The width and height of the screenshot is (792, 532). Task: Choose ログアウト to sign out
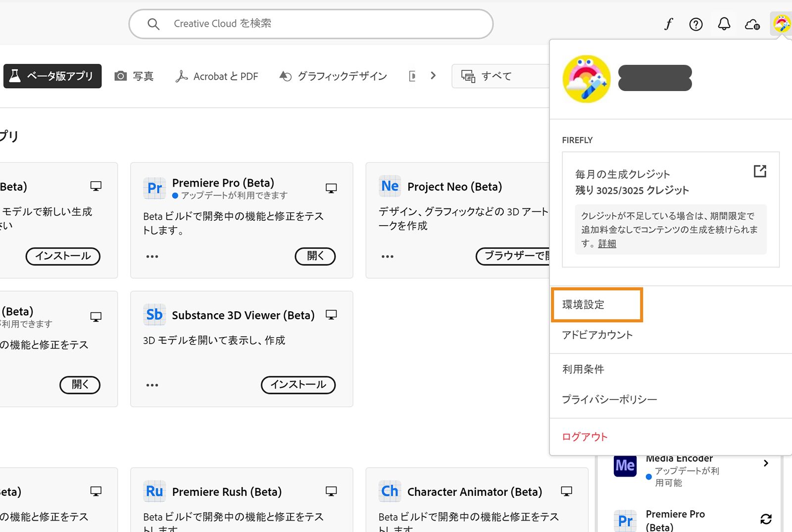pyautogui.click(x=585, y=437)
